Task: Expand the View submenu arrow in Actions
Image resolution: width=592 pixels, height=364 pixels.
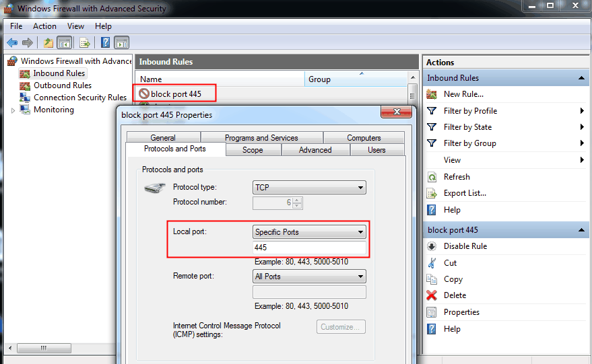Action: 582,160
